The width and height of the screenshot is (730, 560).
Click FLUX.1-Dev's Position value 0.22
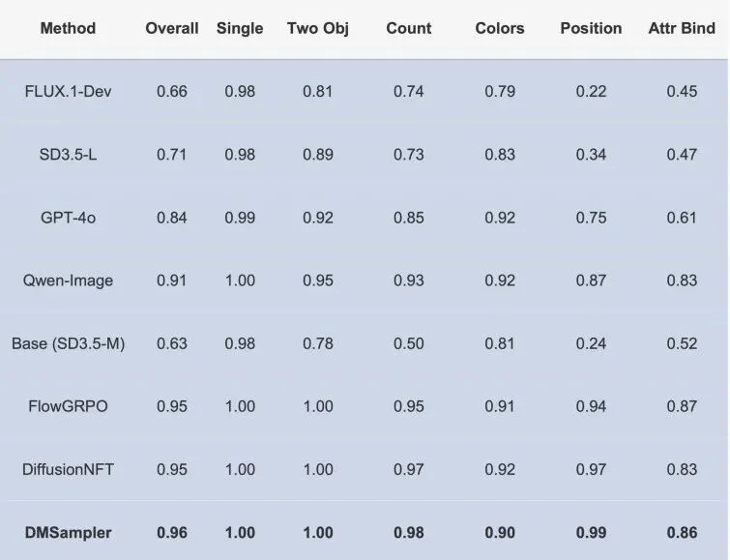(591, 91)
